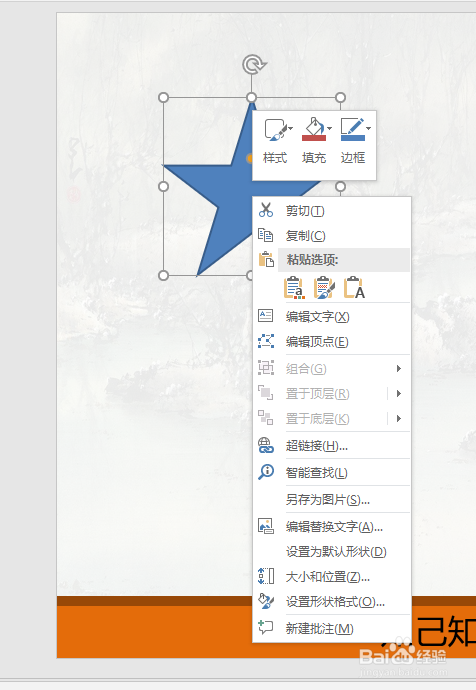Click the top-left corner resize handle

pyautogui.click(x=163, y=98)
